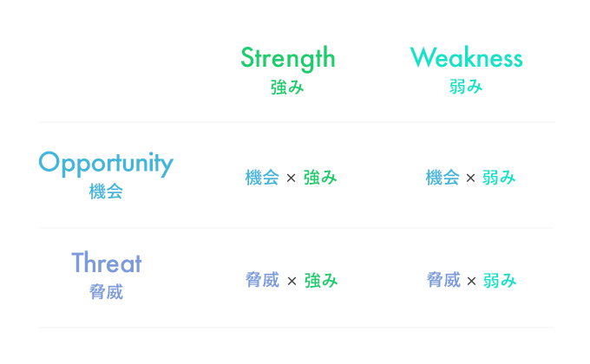Click 機会 below the Opportunity label

click(x=106, y=191)
